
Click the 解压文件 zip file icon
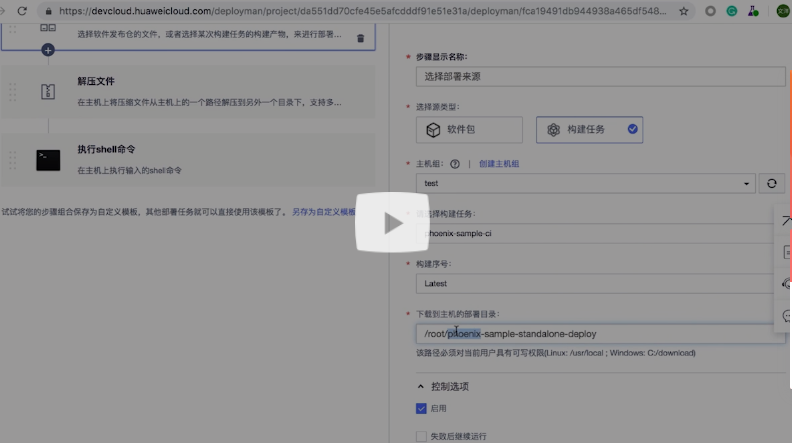48,91
